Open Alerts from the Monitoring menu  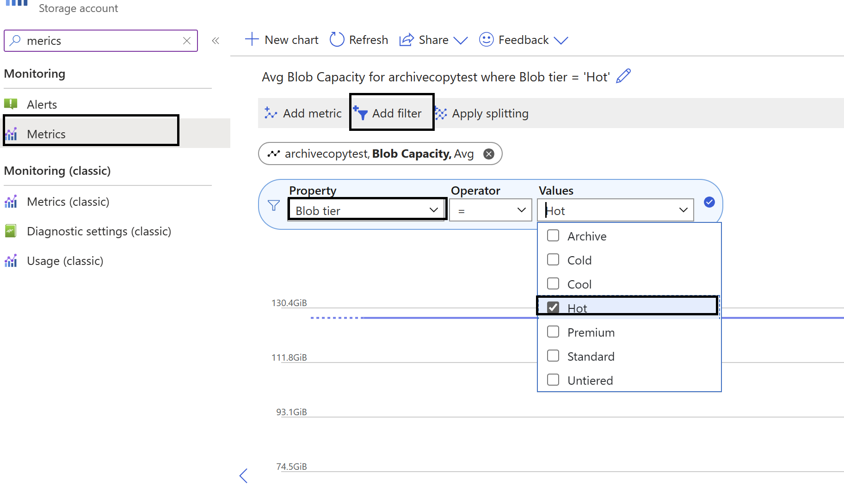click(x=42, y=104)
